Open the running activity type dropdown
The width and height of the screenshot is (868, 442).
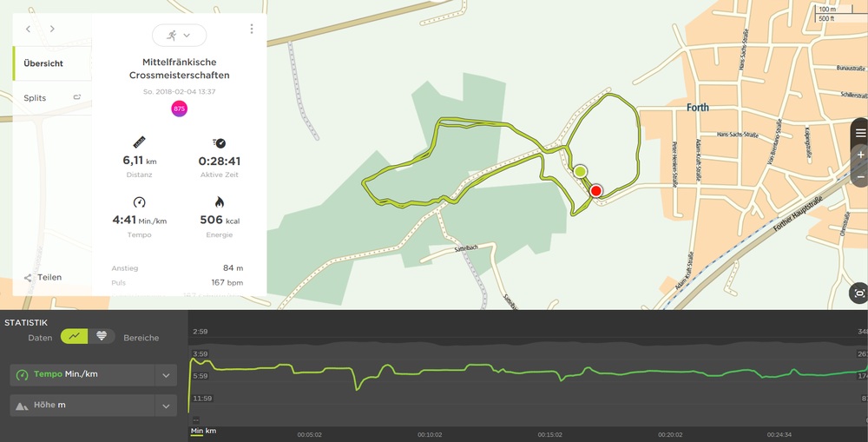(x=179, y=35)
